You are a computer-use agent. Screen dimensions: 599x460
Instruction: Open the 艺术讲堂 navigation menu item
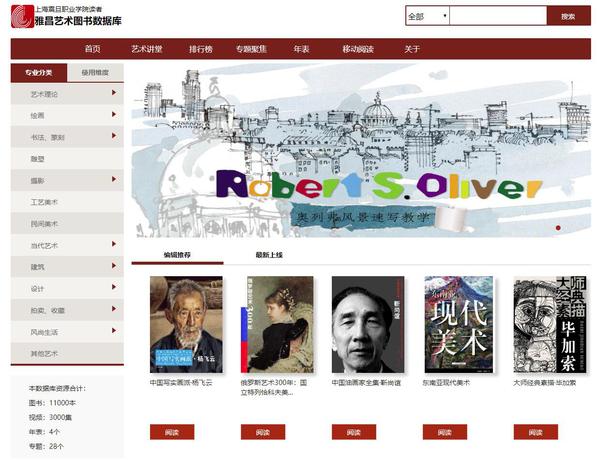click(x=147, y=49)
